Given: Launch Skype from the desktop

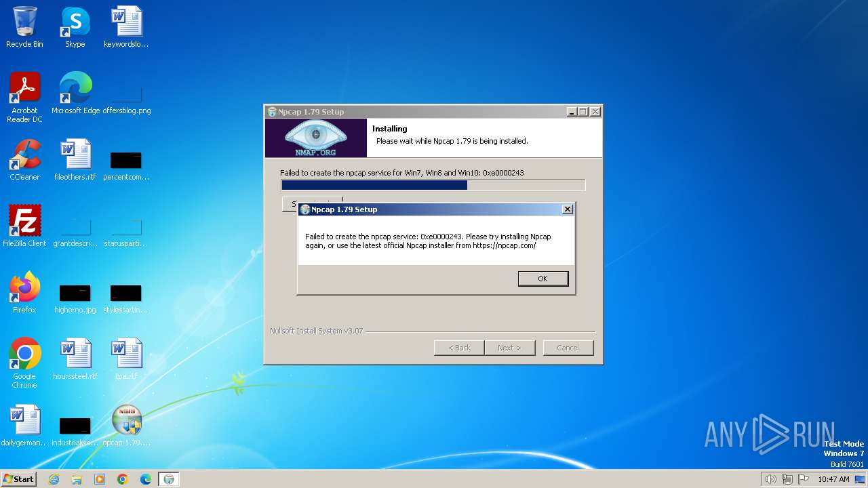Looking at the screenshot, I should (x=75, y=27).
